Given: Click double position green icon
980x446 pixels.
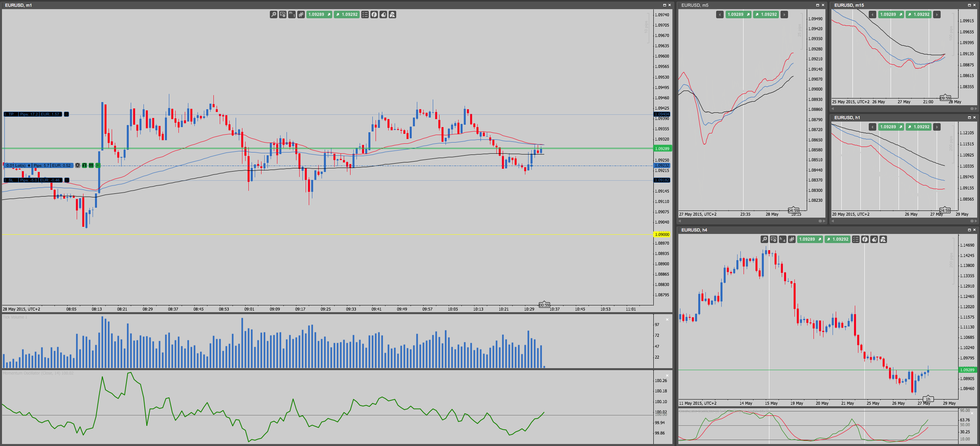Looking at the screenshot, I should (x=91, y=166).
